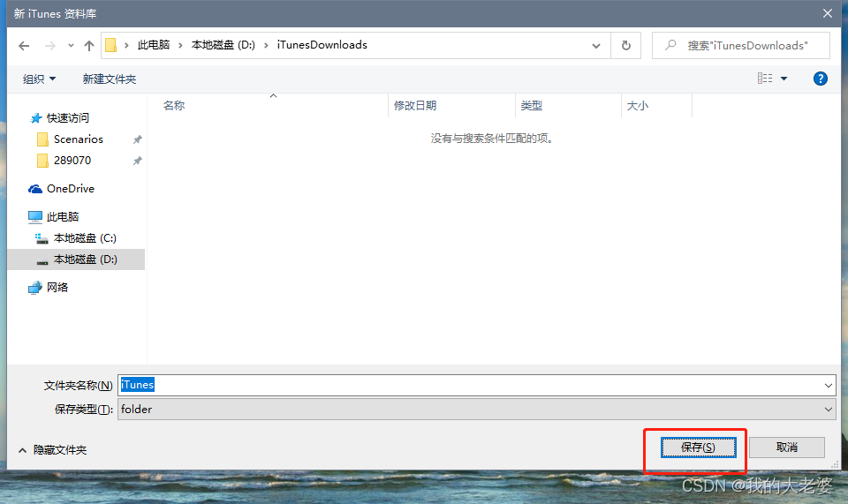Image resolution: width=848 pixels, height=504 pixels.
Task: Select 快速访问 in the sidebar
Action: pyautogui.click(x=68, y=117)
